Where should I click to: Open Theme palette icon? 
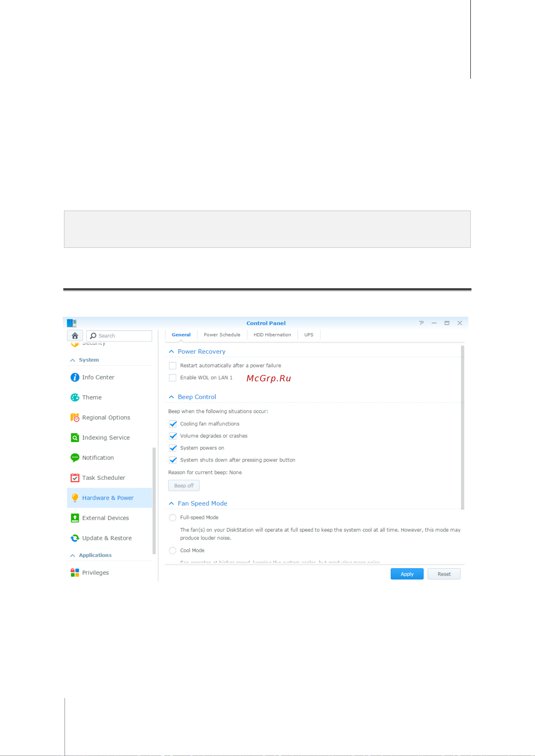pos(75,397)
